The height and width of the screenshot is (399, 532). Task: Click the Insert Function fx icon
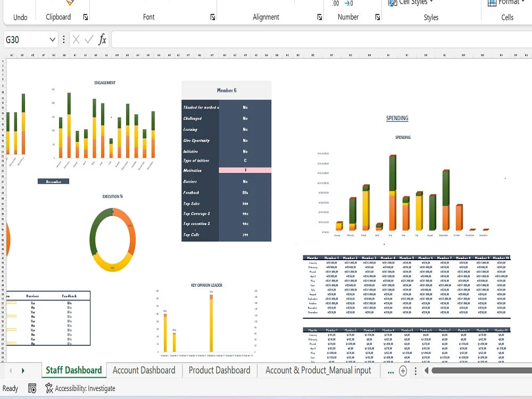pos(102,40)
